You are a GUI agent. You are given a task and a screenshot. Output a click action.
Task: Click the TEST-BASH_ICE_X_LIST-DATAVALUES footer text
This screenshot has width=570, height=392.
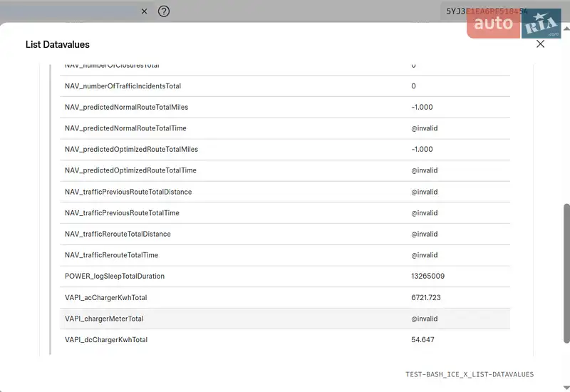[x=469, y=374]
